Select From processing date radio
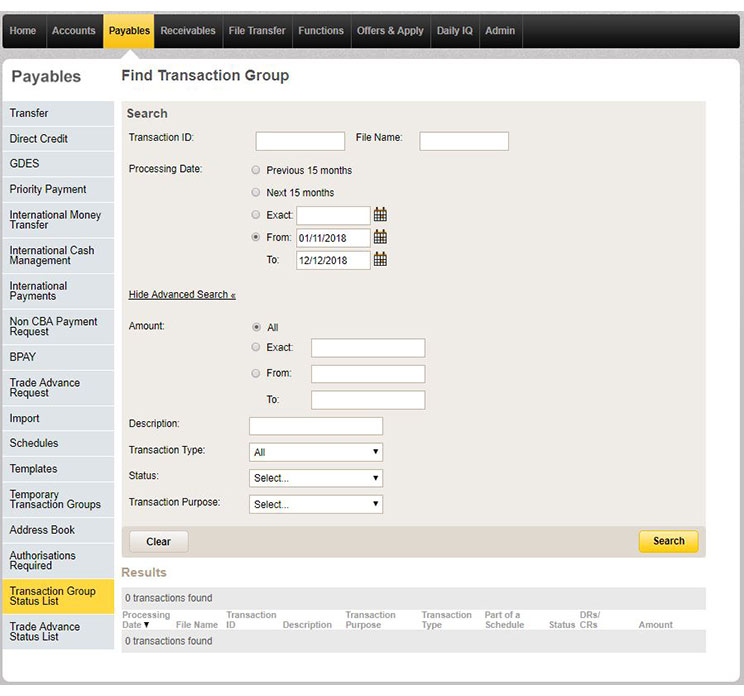This screenshot has width=744, height=696. click(256, 237)
